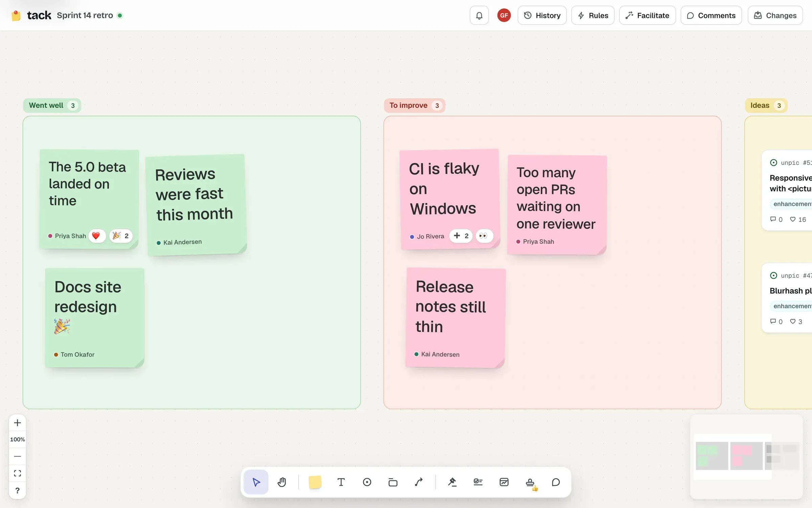Zoom in with the plus button

click(x=18, y=423)
